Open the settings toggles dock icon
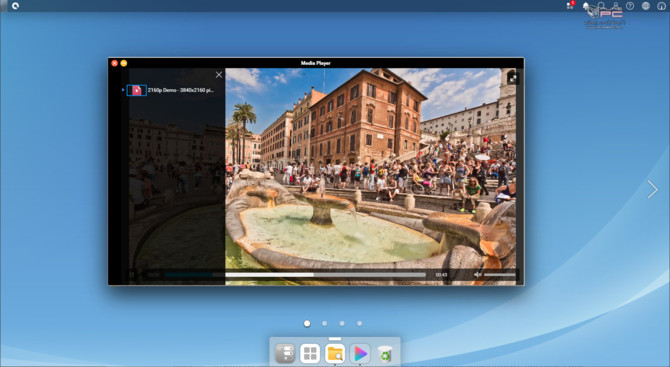The width and height of the screenshot is (670, 367). (285, 353)
